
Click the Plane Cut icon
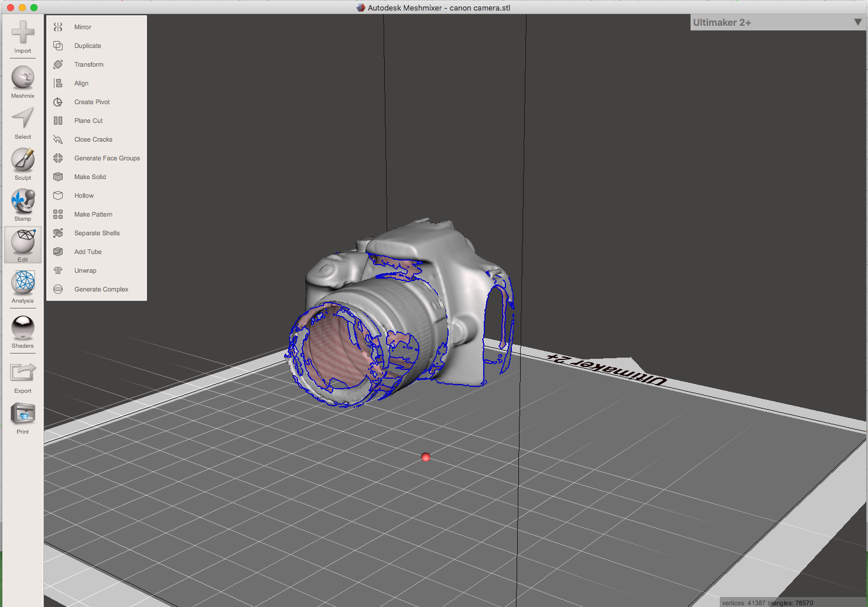coord(58,121)
